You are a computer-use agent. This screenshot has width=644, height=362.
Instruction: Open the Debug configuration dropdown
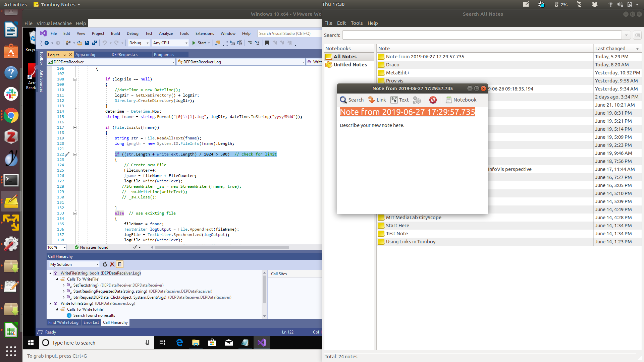pos(139,43)
